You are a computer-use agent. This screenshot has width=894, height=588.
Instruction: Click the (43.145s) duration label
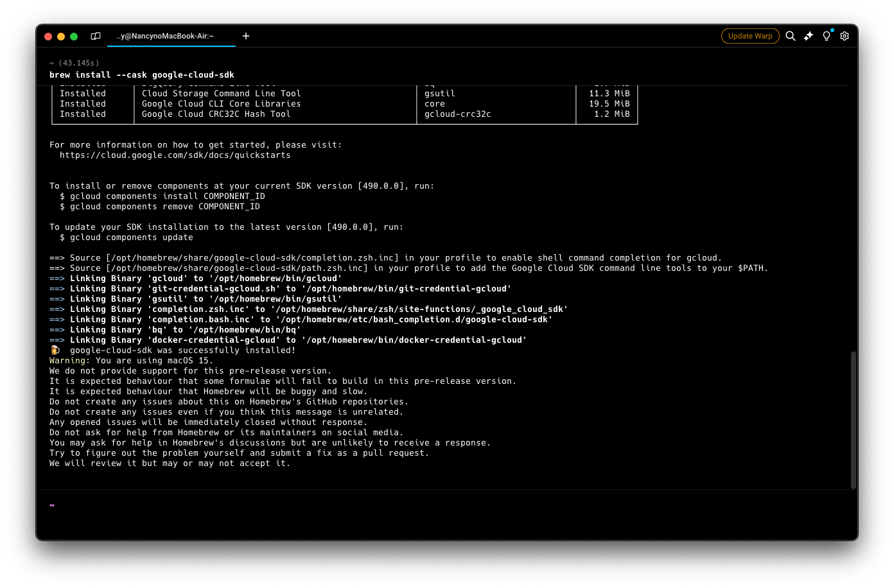pos(78,63)
